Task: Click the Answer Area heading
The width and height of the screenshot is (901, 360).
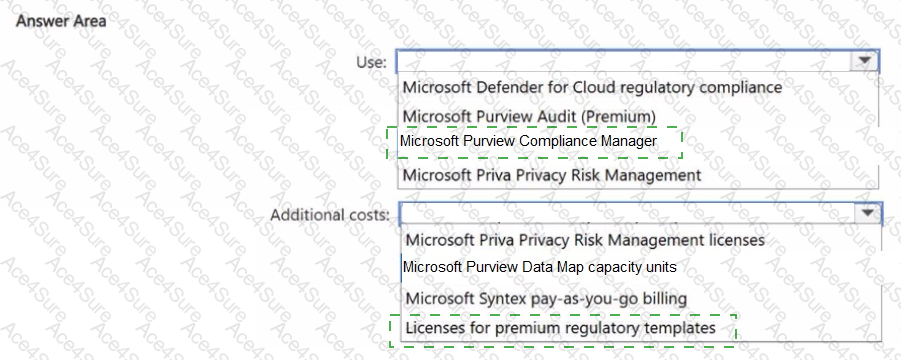Action: [60, 21]
